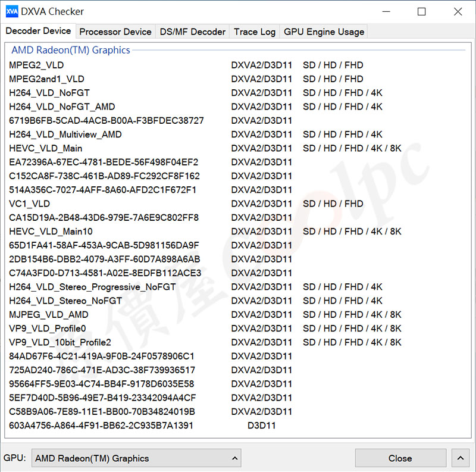This screenshot has height=472, width=476.
Task: Open the Trace Log tab
Action: click(x=255, y=32)
